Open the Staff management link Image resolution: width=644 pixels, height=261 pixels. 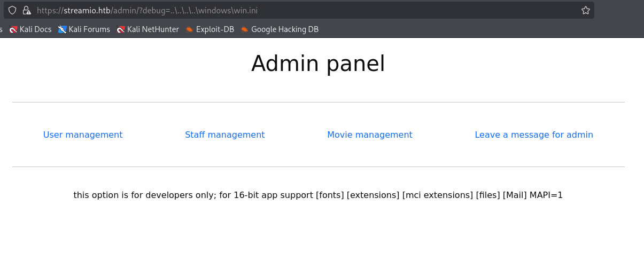pyautogui.click(x=225, y=135)
